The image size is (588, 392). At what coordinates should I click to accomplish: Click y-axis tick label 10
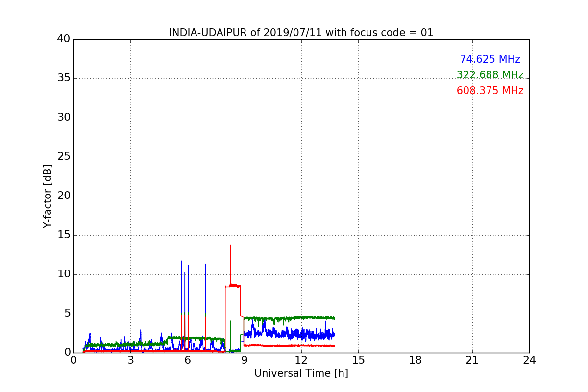pyautogui.click(x=63, y=274)
